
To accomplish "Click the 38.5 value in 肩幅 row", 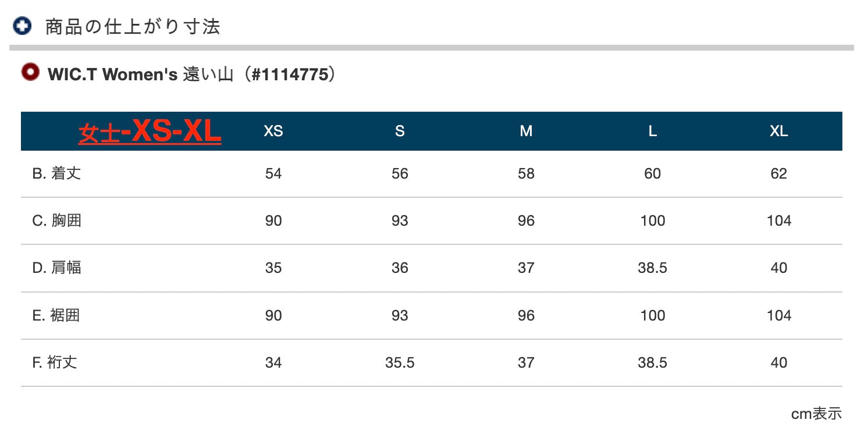I will [653, 268].
